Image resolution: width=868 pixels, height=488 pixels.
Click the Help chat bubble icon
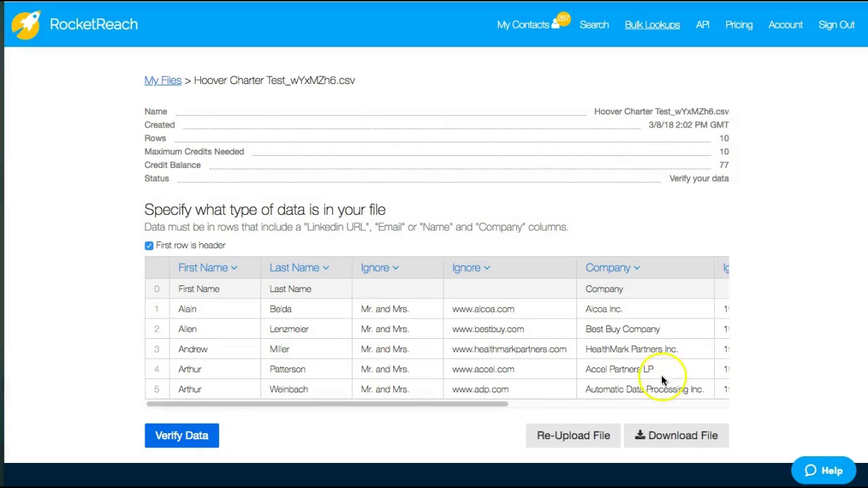[x=810, y=470]
